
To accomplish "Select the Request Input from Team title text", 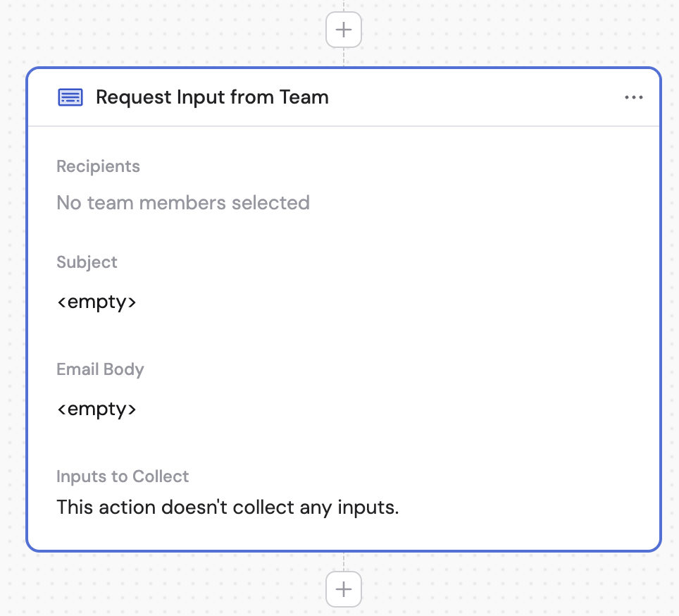I will tap(213, 97).
